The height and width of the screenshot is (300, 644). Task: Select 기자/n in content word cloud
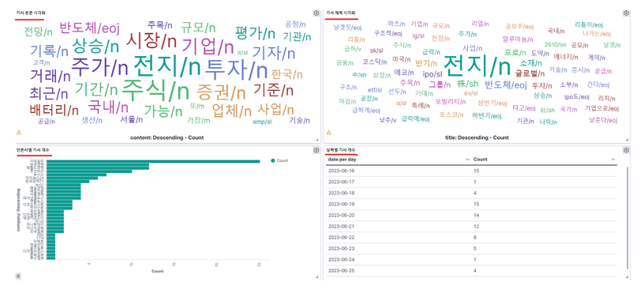(x=274, y=52)
